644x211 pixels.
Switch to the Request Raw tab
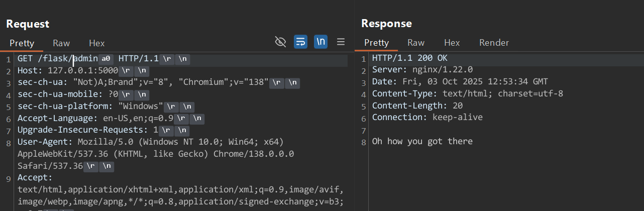[x=61, y=43]
